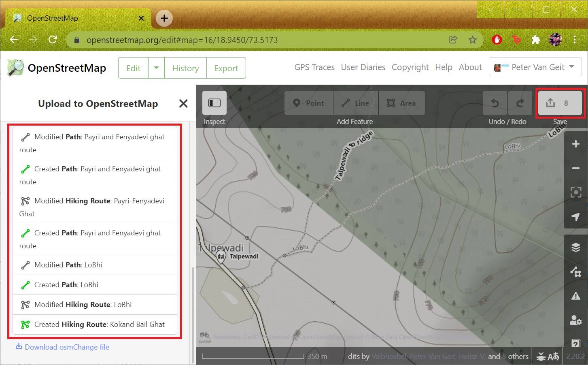Viewport: 588px width, 365px height.
Task: Undo the last map edit
Action: pyautogui.click(x=495, y=103)
